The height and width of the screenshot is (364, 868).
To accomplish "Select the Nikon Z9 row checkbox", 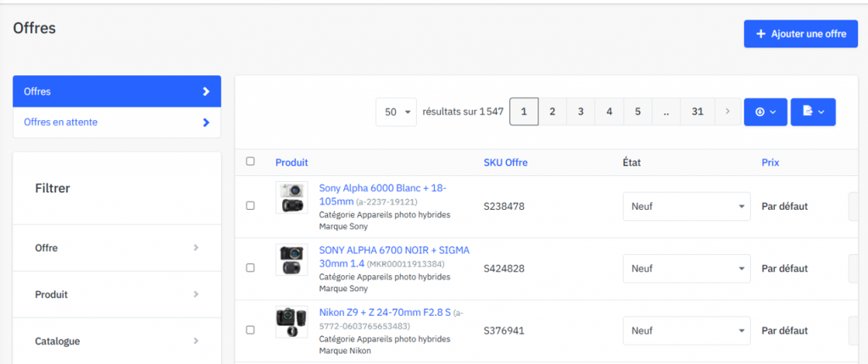I will 250,330.
